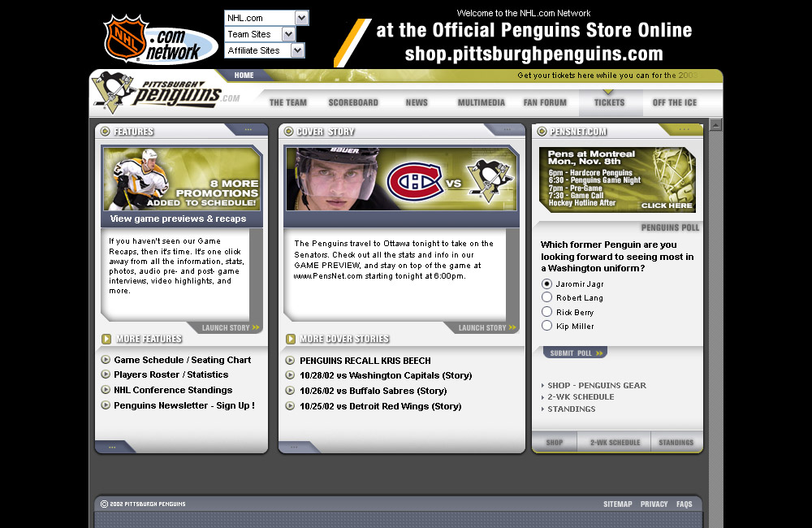
Task: Click bullet icon beside Penguins Newsletter Sign Up
Action: [x=106, y=405]
